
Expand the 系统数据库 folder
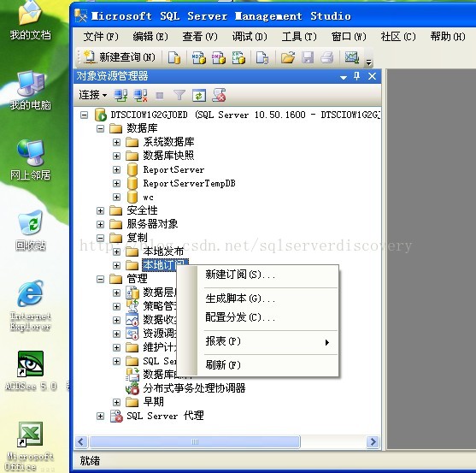116,143
